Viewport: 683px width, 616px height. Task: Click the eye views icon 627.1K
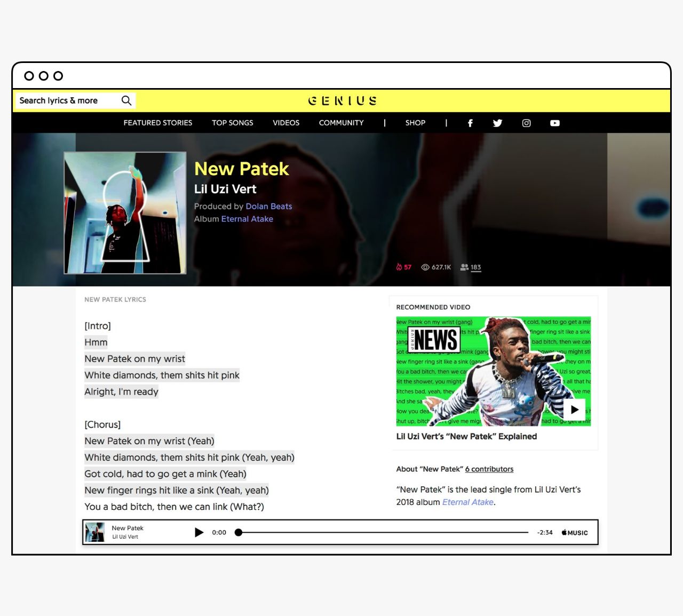click(436, 267)
